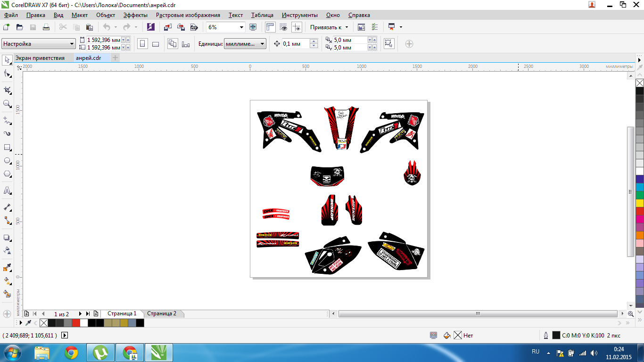Switch to the Страница 2 page tab
The height and width of the screenshot is (362, 644).
tap(162, 313)
